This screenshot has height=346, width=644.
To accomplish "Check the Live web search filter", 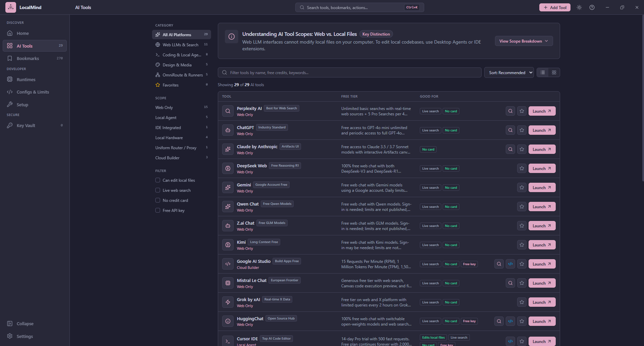I will [158, 190].
